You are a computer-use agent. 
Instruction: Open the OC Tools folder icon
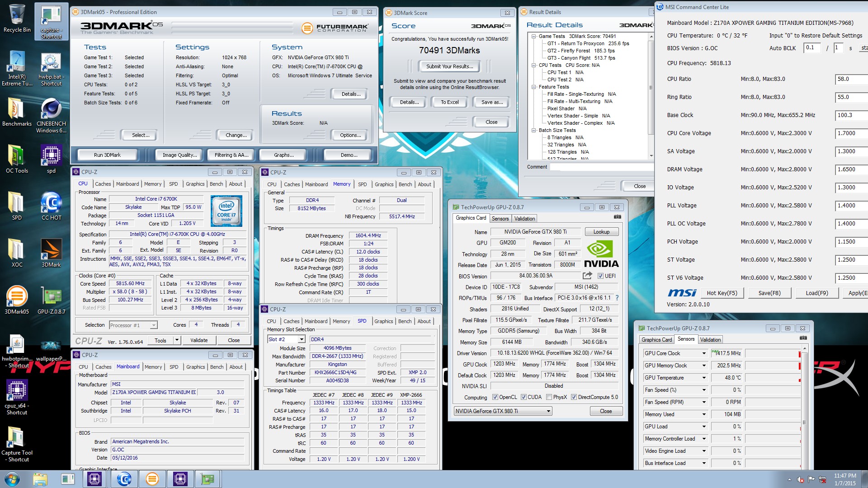17,159
